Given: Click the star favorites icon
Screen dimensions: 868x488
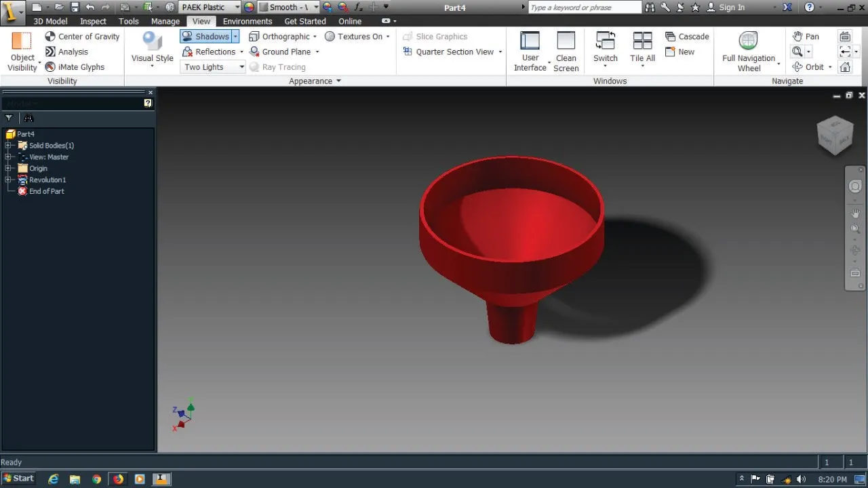Looking at the screenshot, I should point(696,7).
